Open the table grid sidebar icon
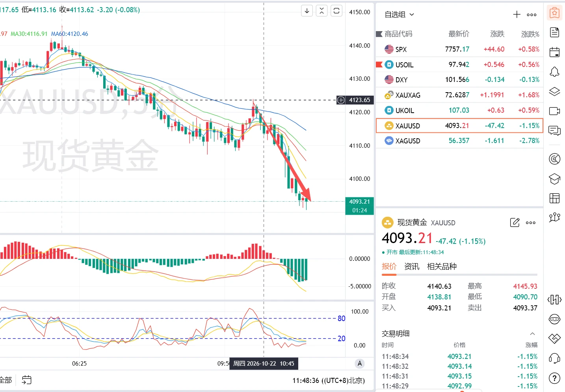Screen dimensions: 565x392 pyautogui.click(x=554, y=198)
